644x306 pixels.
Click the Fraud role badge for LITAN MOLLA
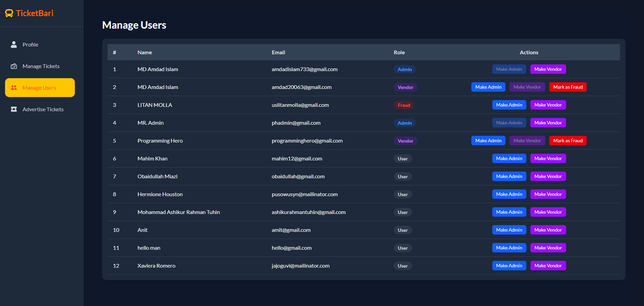(404, 105)
